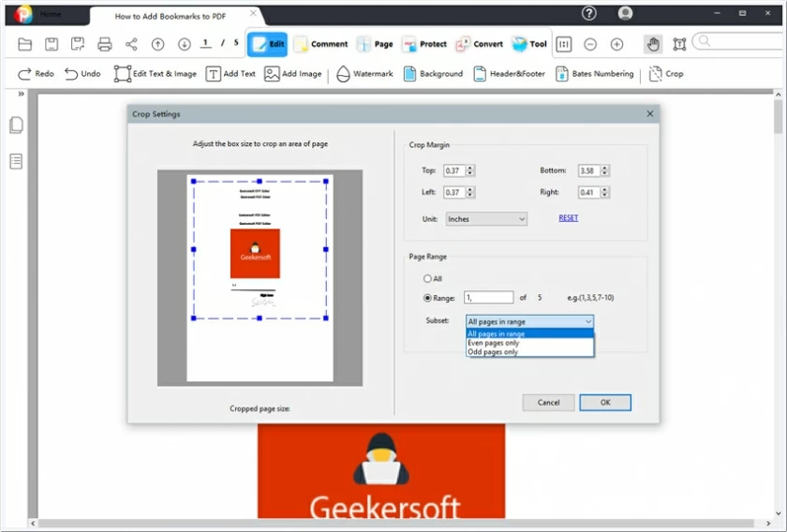Click OK in Crop Settings
Image resolution: width=787 pixels, height=532 pixels.
pos(605,403)
